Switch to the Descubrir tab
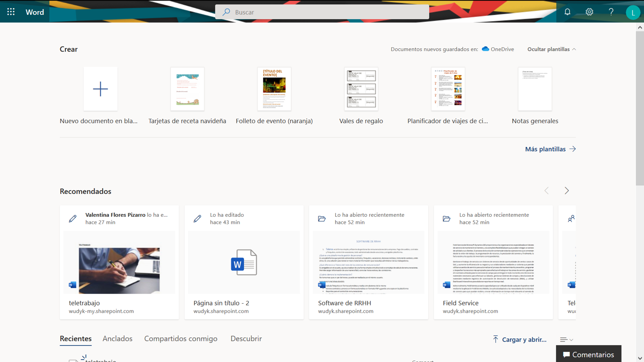The image size is (644, 362). click(246, 339)
